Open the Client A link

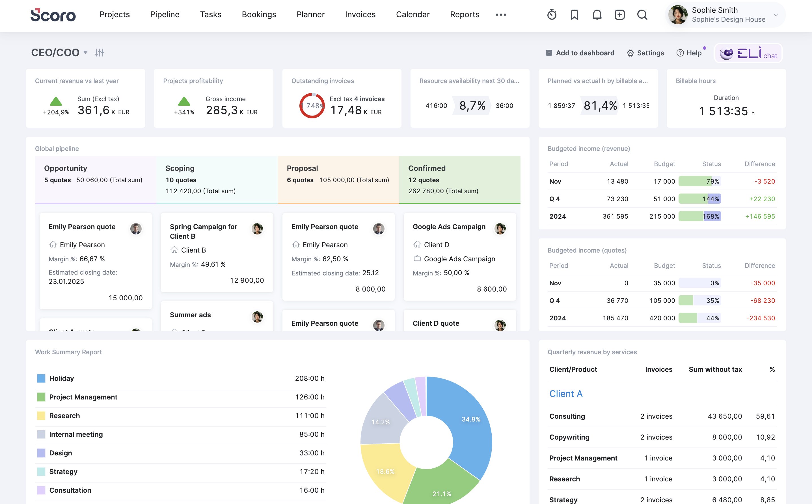566,394
